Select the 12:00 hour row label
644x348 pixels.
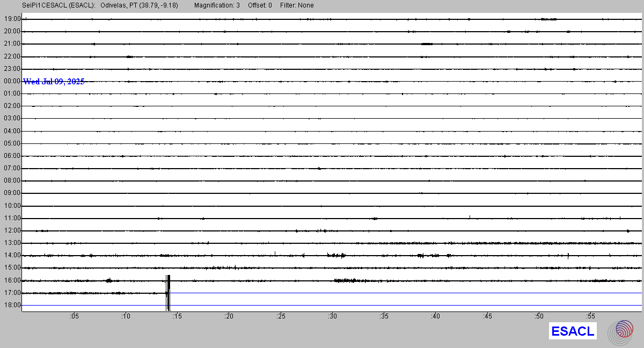tap(12, 230)
